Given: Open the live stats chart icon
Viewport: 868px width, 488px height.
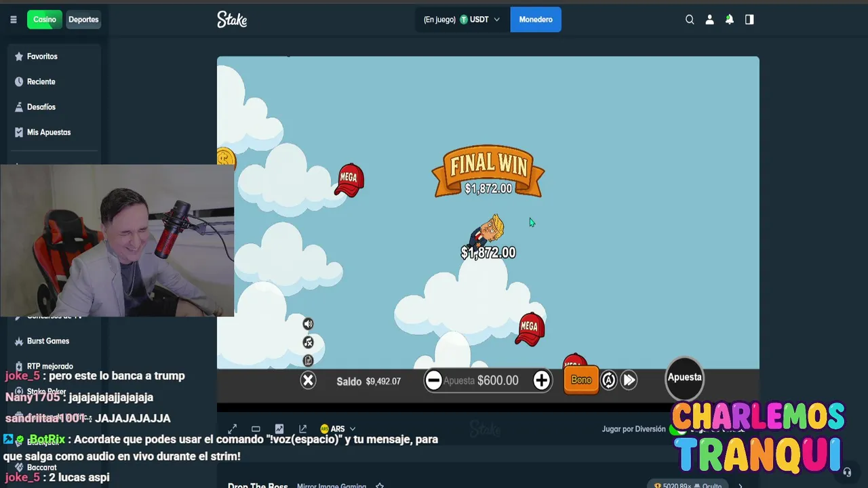Looking at the screenshot, I should click(x=279, y=429).
